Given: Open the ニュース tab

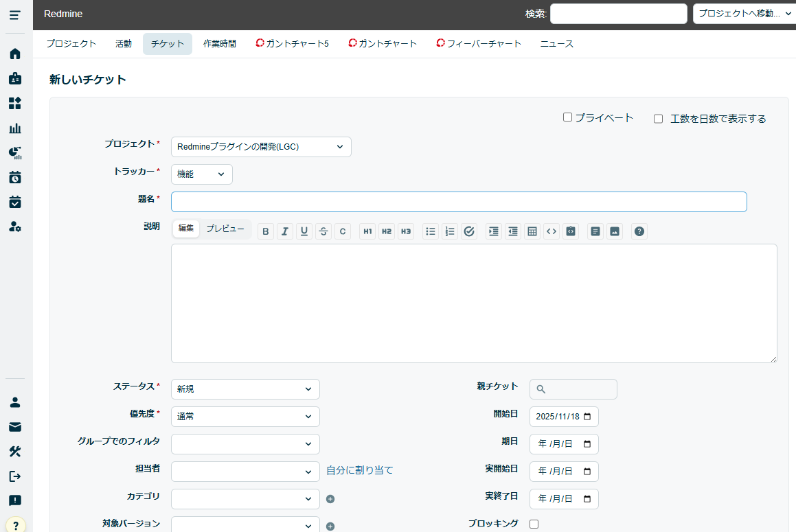Looking at the screenshot, I should point(556,44).
